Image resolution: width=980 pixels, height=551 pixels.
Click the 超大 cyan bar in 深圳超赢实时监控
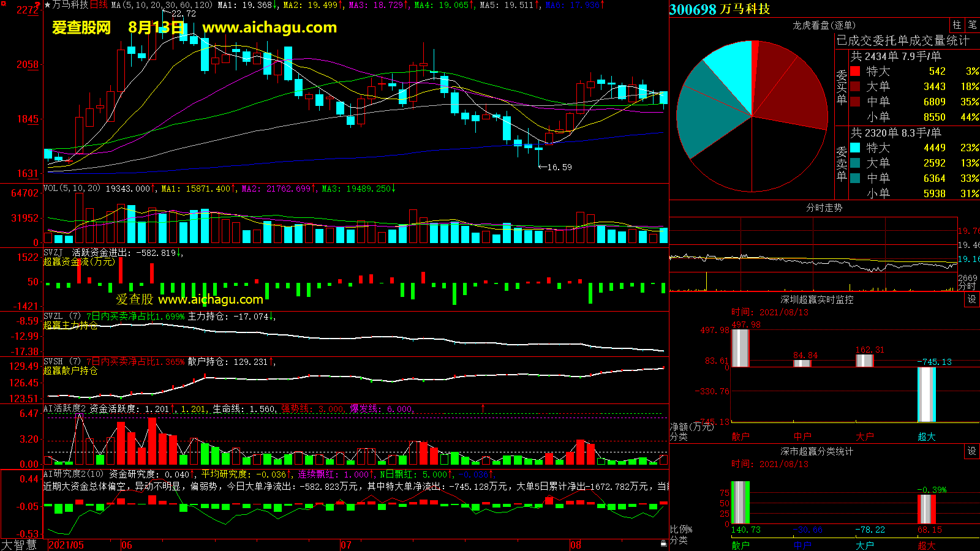[926, 394]
